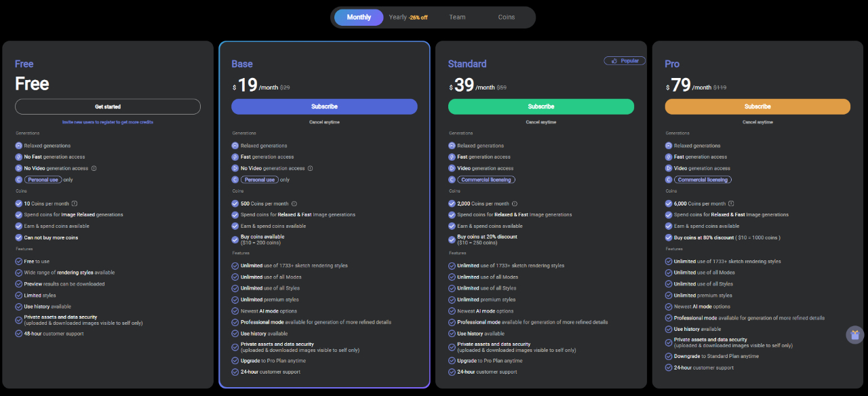The height and width of the screenshot is (396, 868).
Task: Click the checkmark beside Buy coins at 20% discount
Action: coord(452,239)
